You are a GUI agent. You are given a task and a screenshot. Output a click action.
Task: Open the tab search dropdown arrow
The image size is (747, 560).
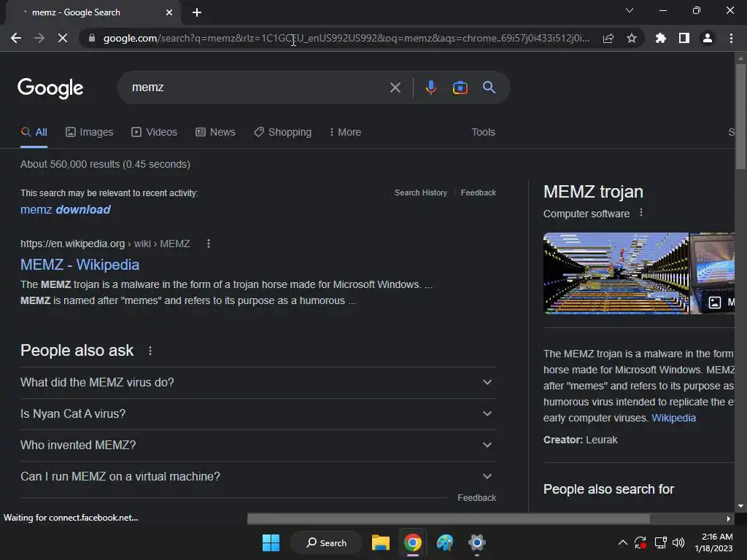630,10
